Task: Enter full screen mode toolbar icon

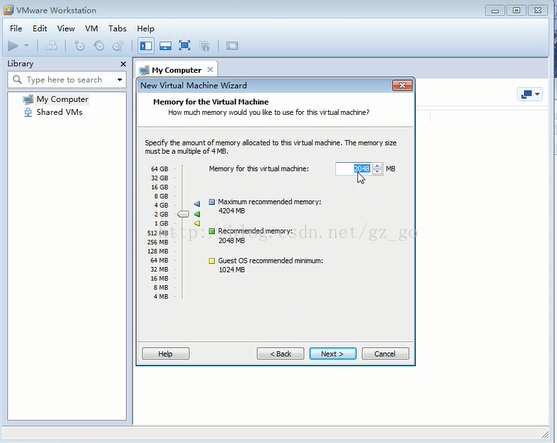Action: tap(185, 46)
